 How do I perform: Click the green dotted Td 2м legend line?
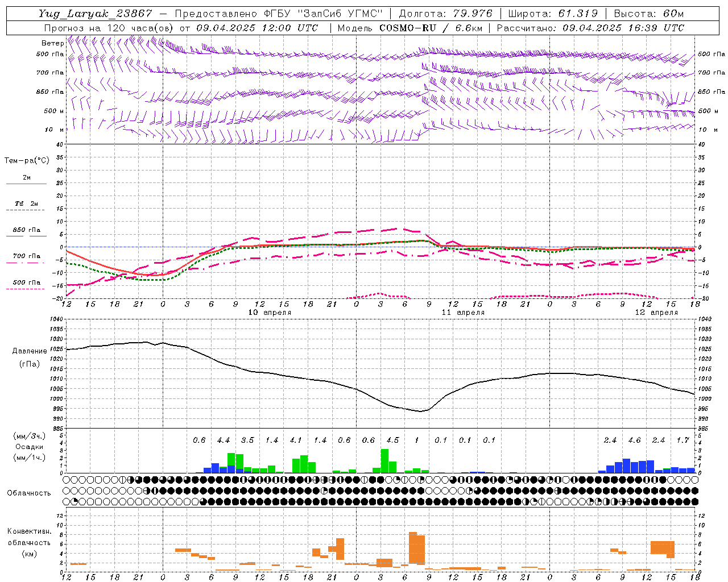[x=26, y=210]
